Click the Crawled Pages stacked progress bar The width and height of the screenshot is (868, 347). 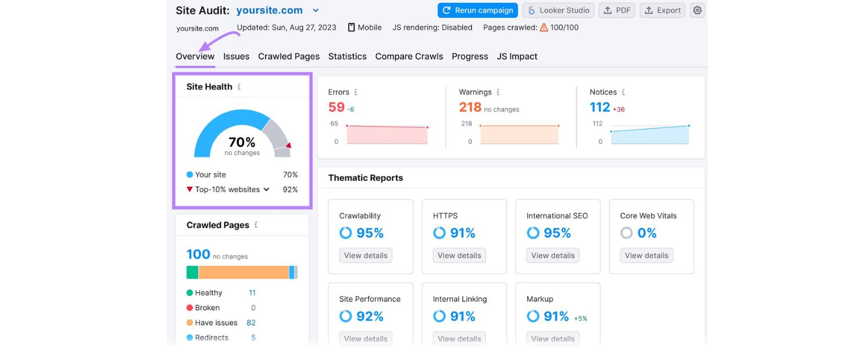(241, 271)
